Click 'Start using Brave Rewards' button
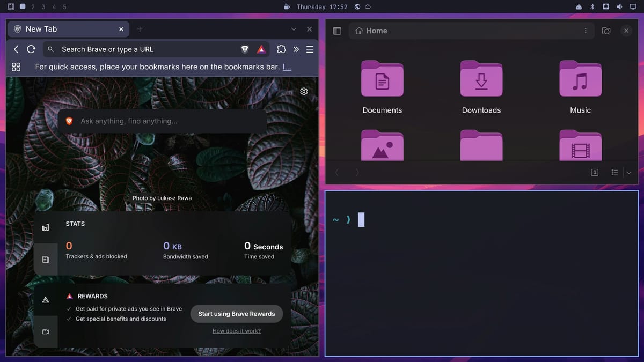644x362 pixels. click(237, 314)
